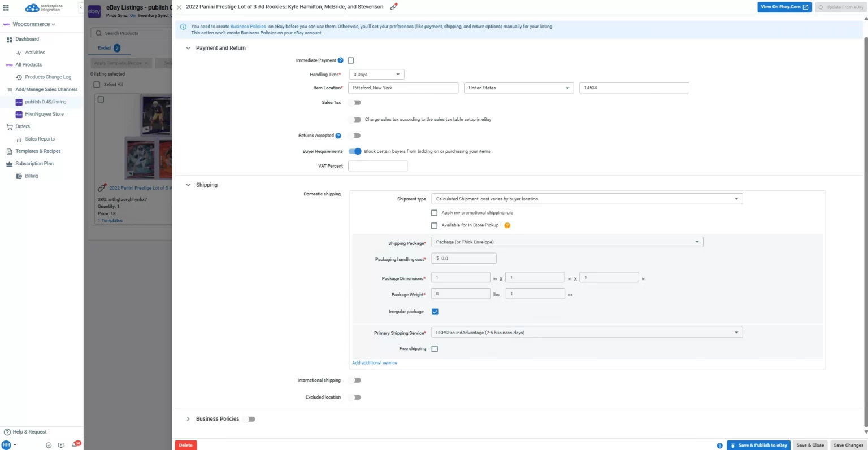
Task: Enable the International shipping toggle switch
Action: 355,381
